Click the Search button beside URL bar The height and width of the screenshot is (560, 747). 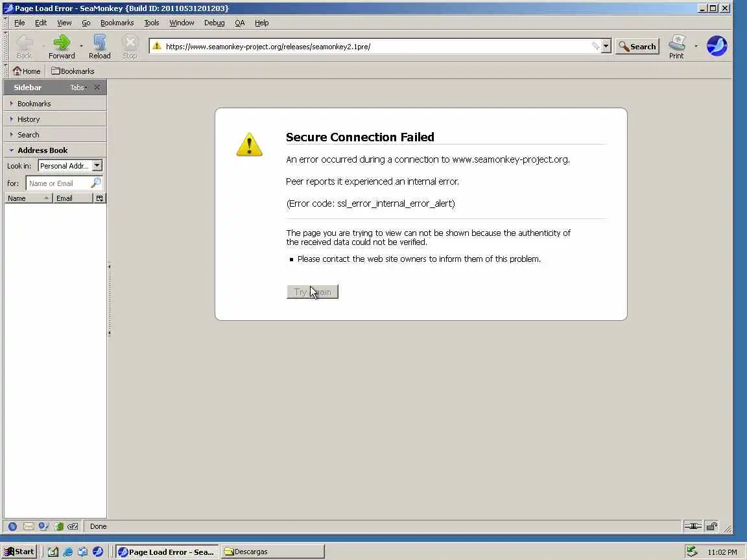coord(637,46)
